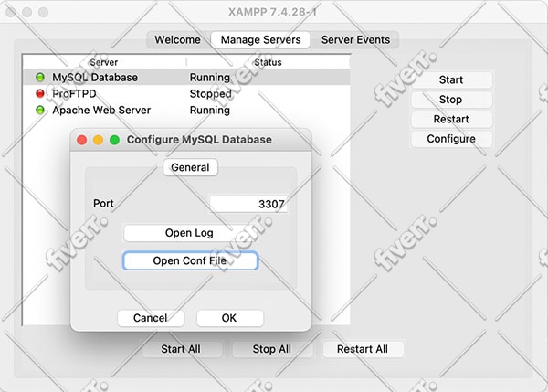Click the red status indicator for ProFTPD
This screenshot has height=392, width=548.
pos(40,93)
